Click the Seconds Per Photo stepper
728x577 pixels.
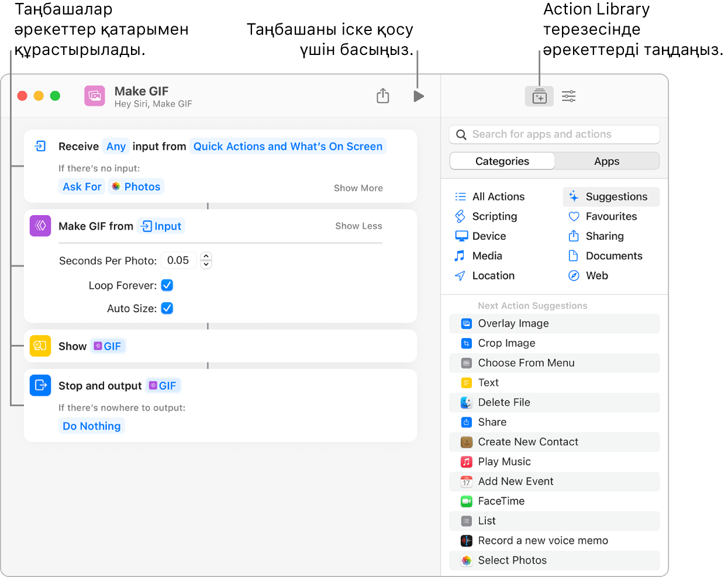click(206, 260)
